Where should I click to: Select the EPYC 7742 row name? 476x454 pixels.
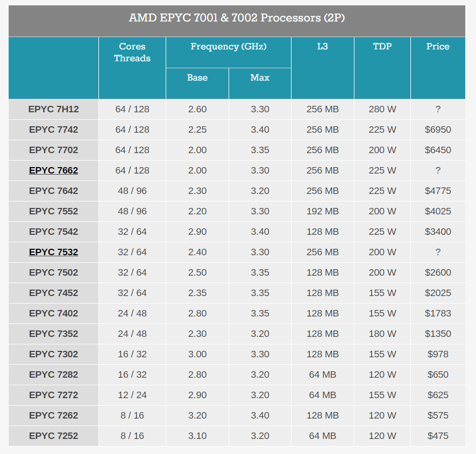click(x=53, y=129)
